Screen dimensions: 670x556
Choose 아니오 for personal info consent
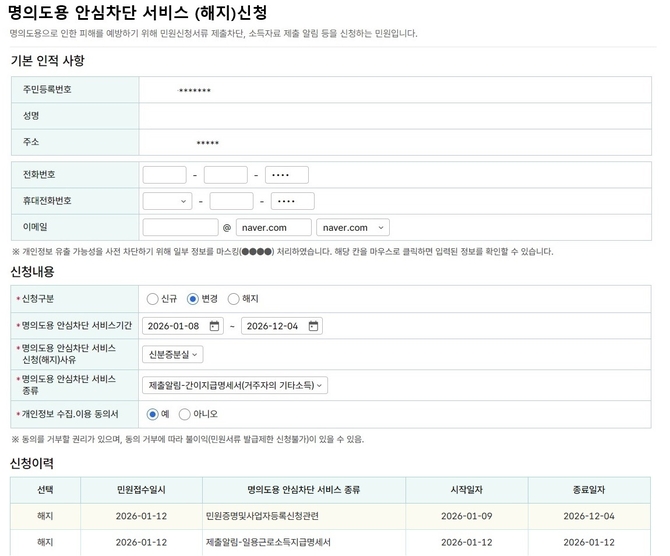click(x=185, y=414)
